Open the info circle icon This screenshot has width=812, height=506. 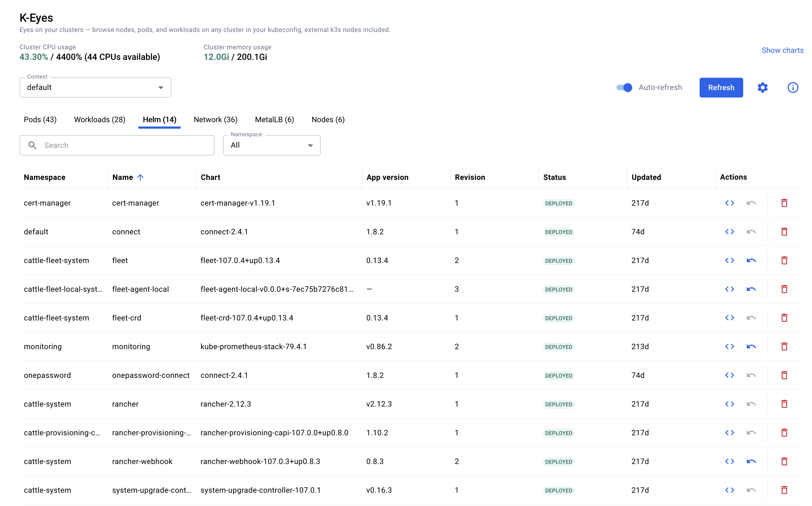point(792,88)
